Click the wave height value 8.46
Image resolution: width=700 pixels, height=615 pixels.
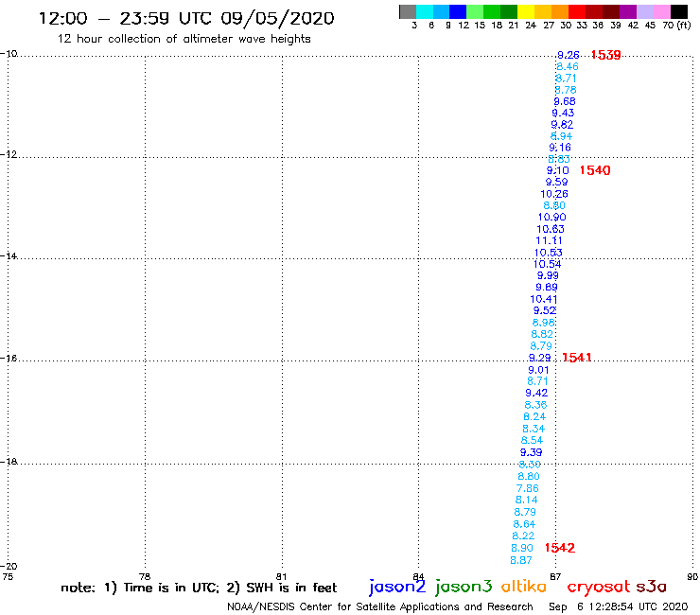click(567, 66)
